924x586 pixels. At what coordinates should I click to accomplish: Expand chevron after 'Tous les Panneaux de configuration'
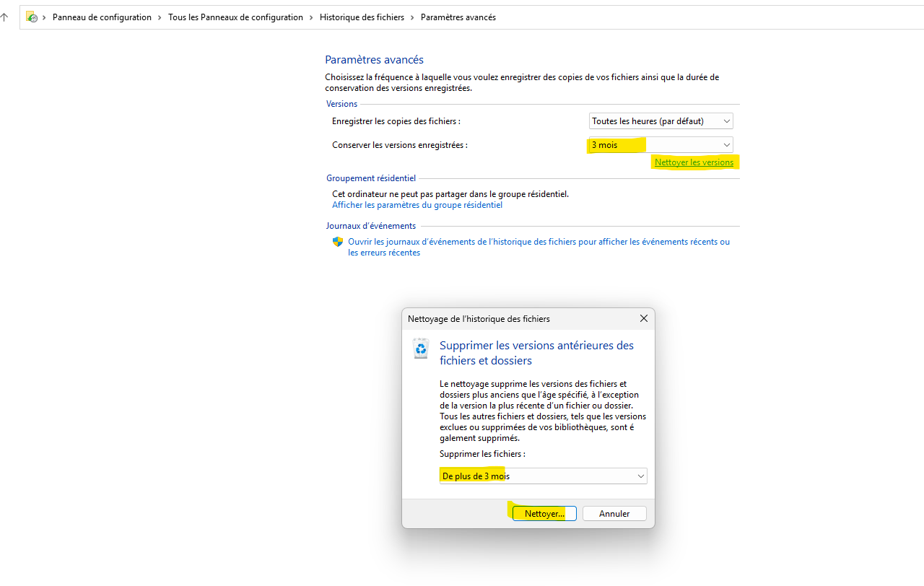pyautogui.click(x=312, y=17)
